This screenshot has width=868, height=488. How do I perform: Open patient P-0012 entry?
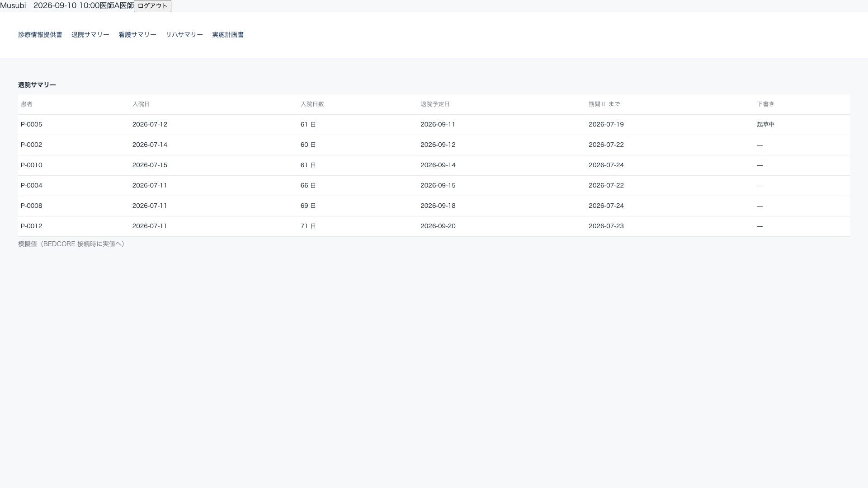pyautogui.click(x=434, y=226)
